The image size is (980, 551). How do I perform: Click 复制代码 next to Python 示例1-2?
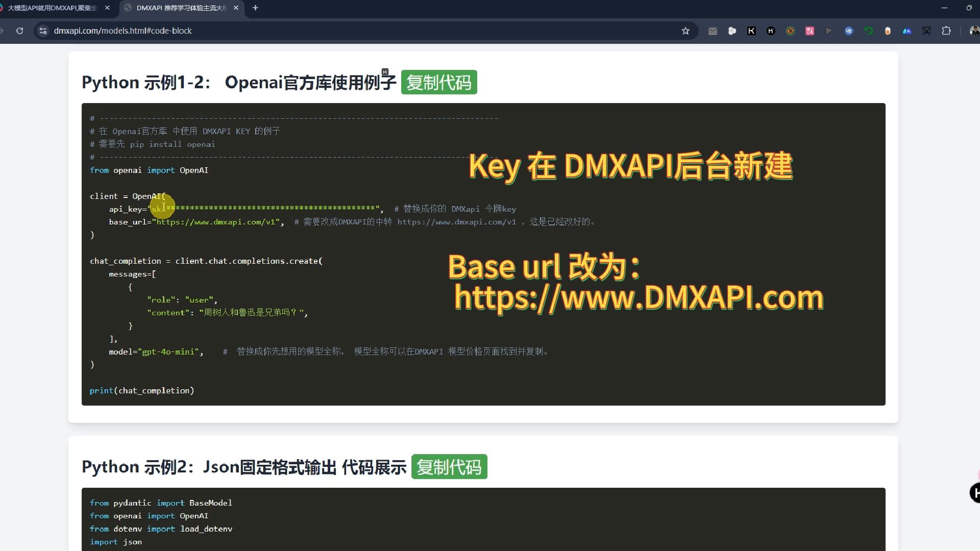438,82
